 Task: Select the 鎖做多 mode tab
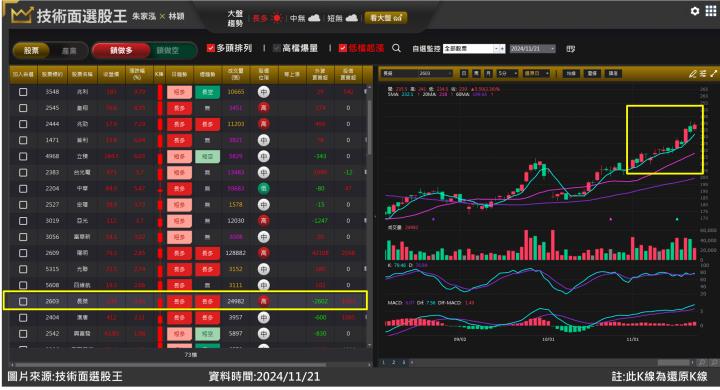(x=121, y=51)
